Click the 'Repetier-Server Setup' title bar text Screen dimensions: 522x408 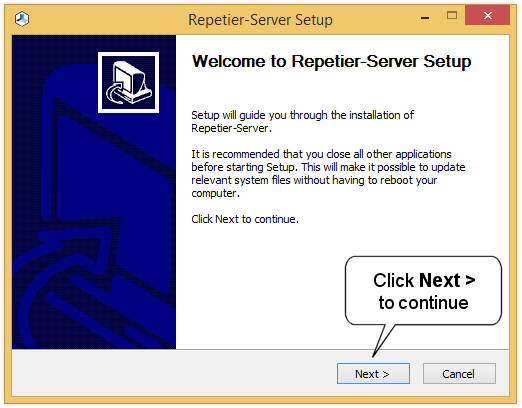click(260, 20)
